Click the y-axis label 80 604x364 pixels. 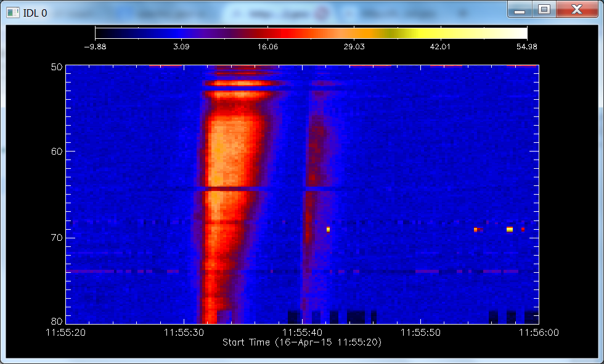[57, 322]
